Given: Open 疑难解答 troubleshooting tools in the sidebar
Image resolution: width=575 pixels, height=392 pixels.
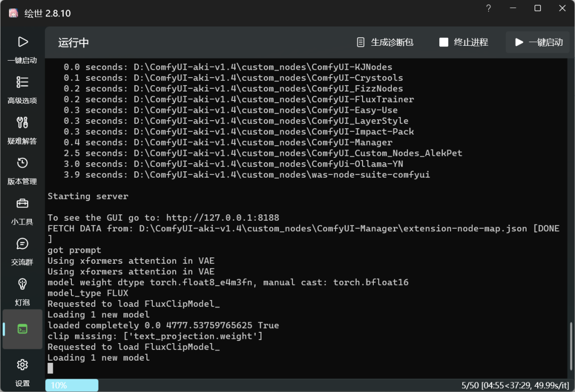Looking at the screenshot, I should [22, 130].
